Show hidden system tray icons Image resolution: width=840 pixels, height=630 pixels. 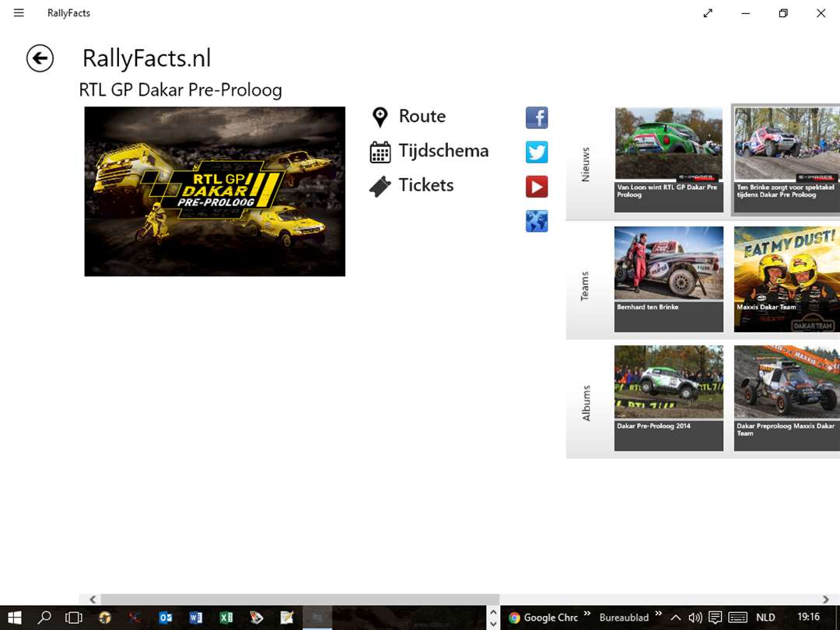coord(676,618)
